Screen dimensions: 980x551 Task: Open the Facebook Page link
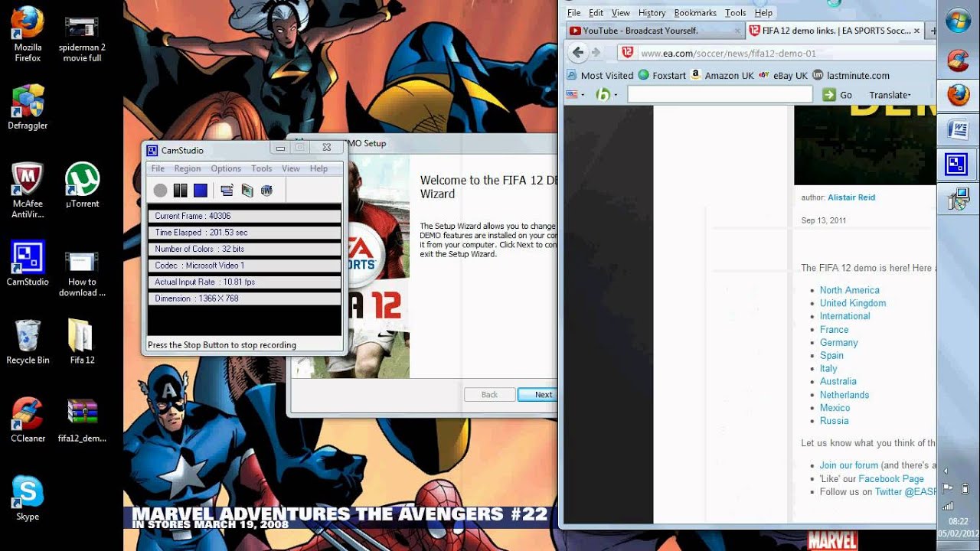pos(891,478)
